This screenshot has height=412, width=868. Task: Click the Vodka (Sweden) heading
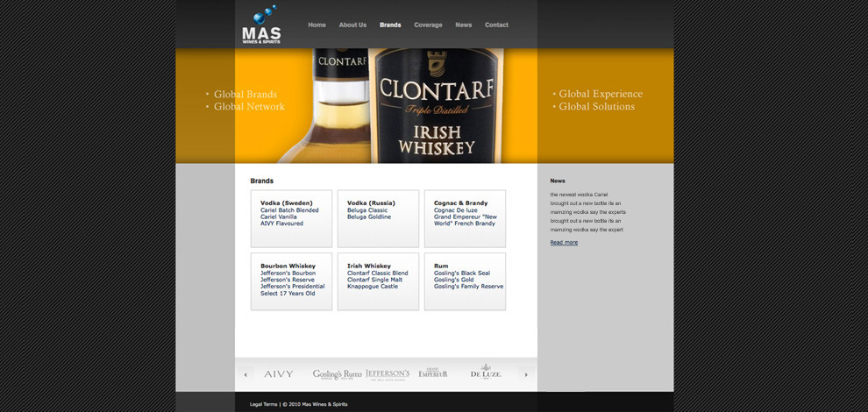287,203
